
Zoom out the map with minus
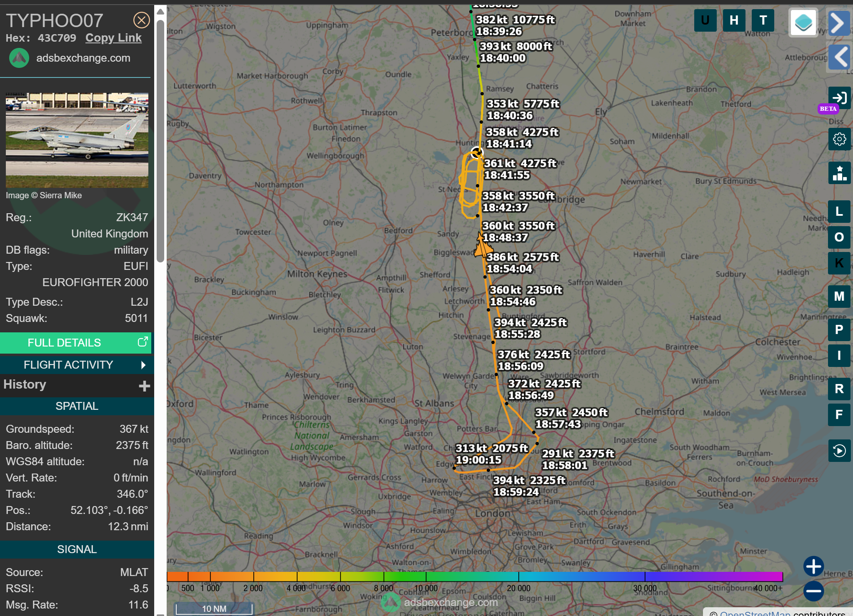813,591
